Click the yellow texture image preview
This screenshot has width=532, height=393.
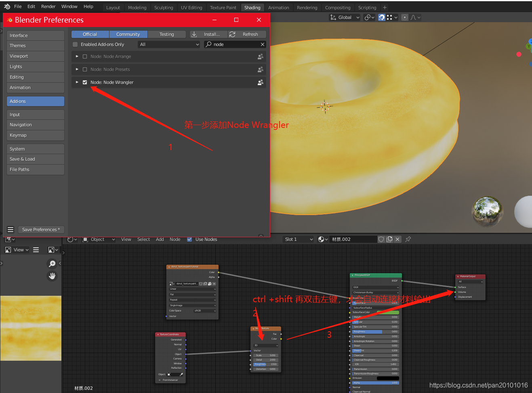click(x=31, y=328)
